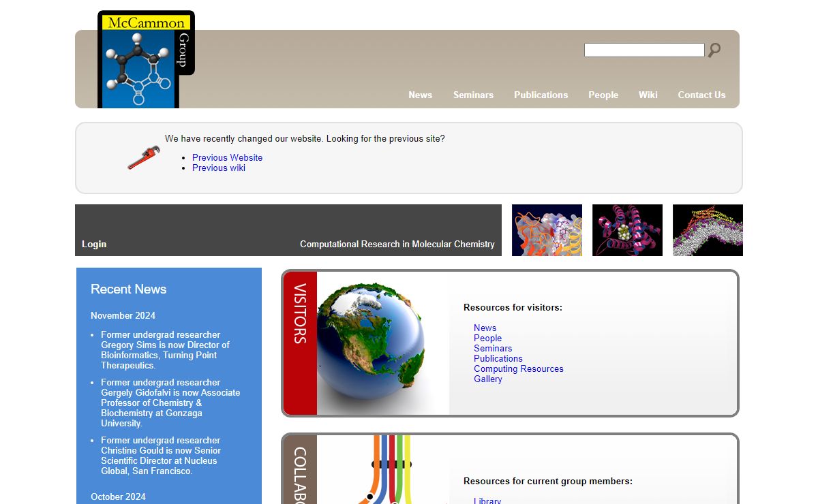Screen dimensions: 818x504
Task: Click the Resources for current group members heading
Action: [548, 481]
